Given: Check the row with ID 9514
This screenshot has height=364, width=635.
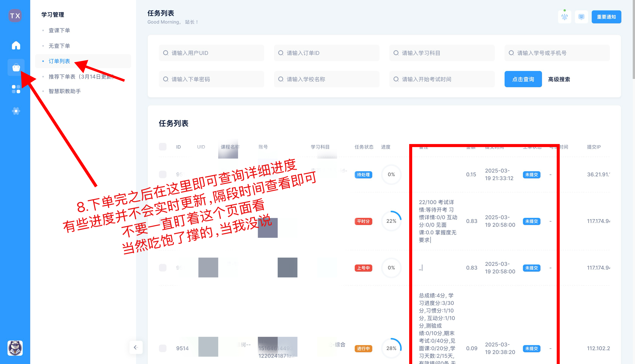Looking at the screenshot, I should click(x=163, y=348).
